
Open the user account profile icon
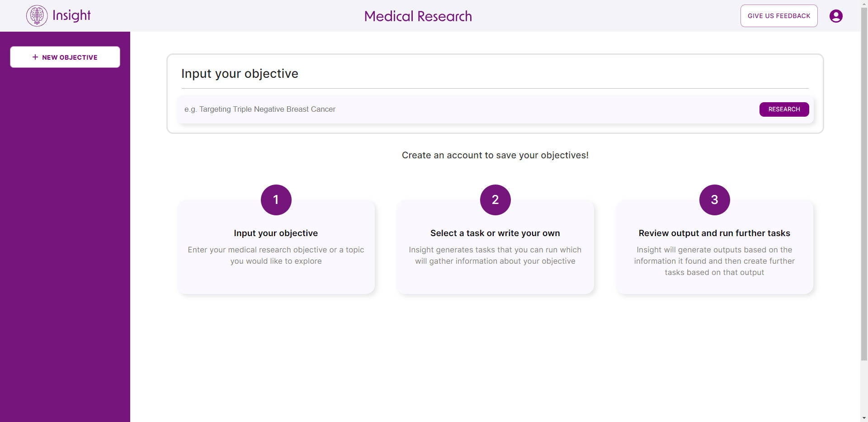(836, 16)
